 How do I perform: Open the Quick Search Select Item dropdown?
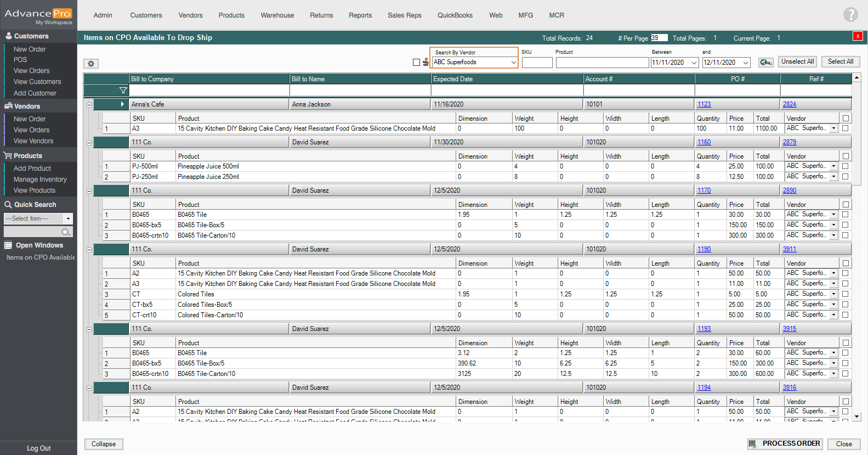69,219
